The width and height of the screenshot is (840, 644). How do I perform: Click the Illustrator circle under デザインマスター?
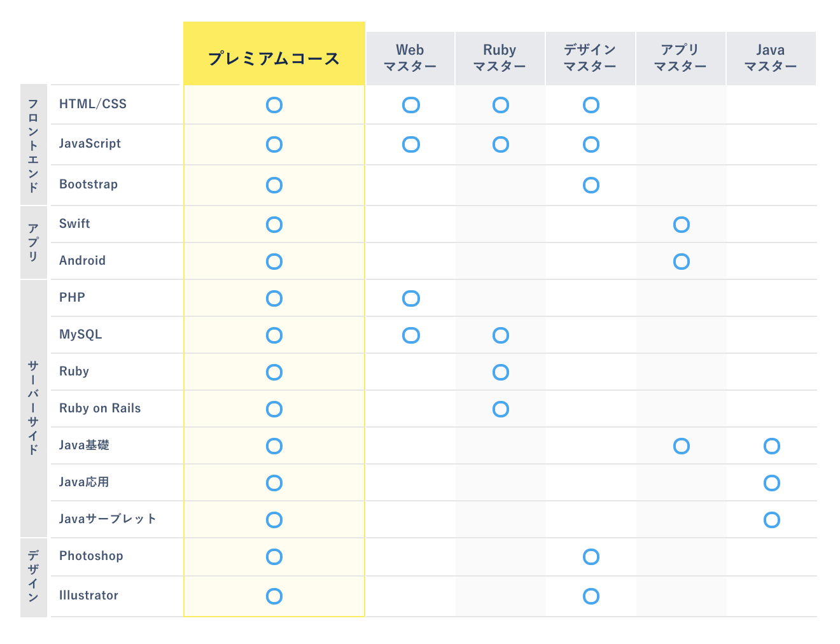tap(591, 596)
